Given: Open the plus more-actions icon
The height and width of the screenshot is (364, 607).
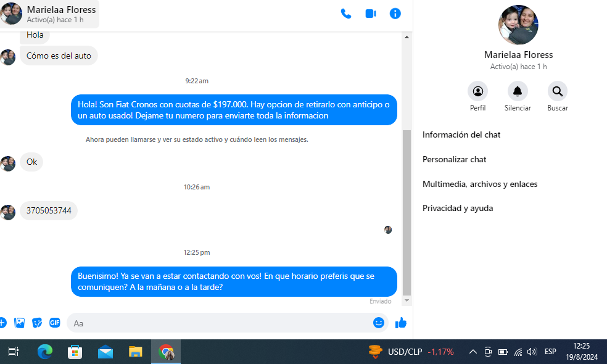Looking at the screenshot, I should point(2,323).
